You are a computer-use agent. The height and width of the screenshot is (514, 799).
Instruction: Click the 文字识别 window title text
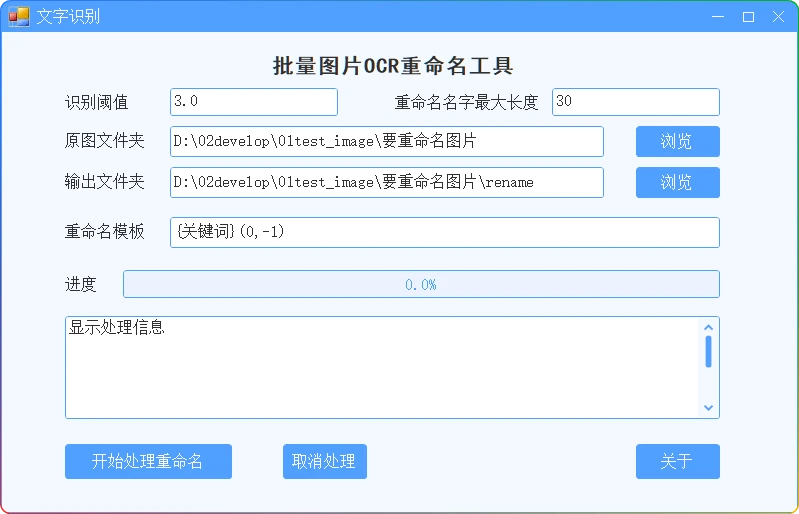(x=68, y=16)
